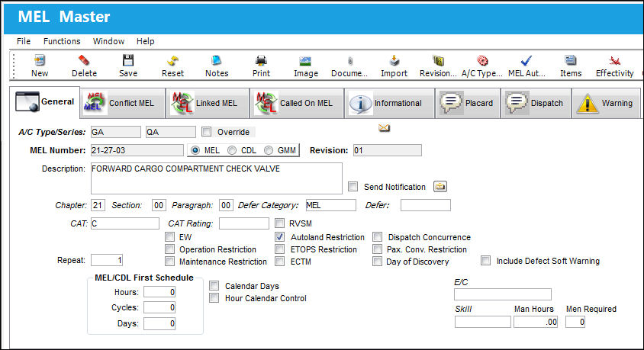The width and height of the screenshot is (644, 350).
Task: Open the Revision toolbar icon
Action: (438, 61)
